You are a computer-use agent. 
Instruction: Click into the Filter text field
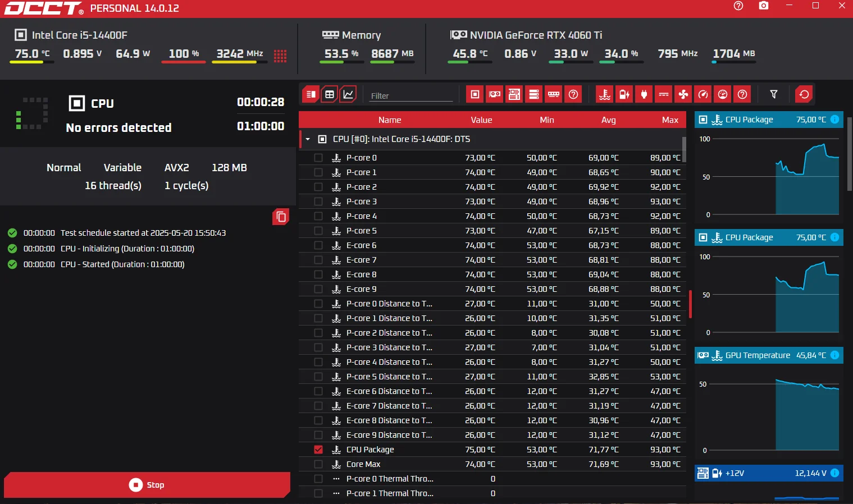[x=411, y=95]
